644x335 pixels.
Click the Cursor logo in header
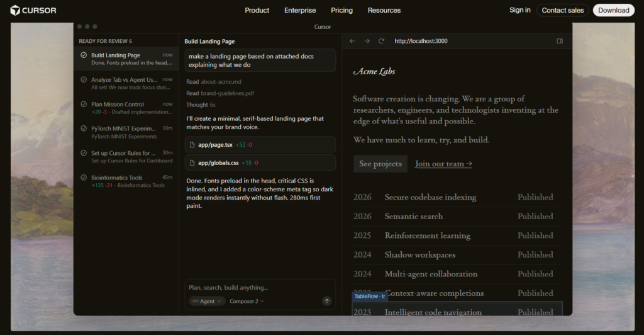click(33, 10)
